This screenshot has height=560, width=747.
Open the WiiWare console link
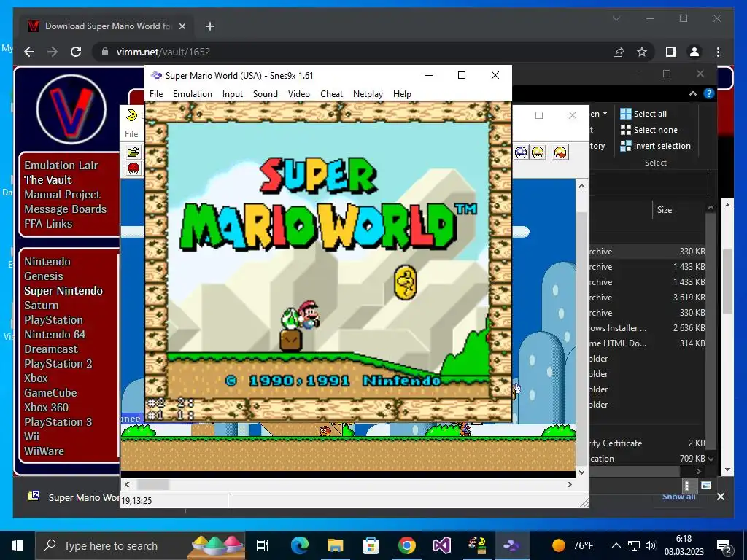[x=44, y=451]
